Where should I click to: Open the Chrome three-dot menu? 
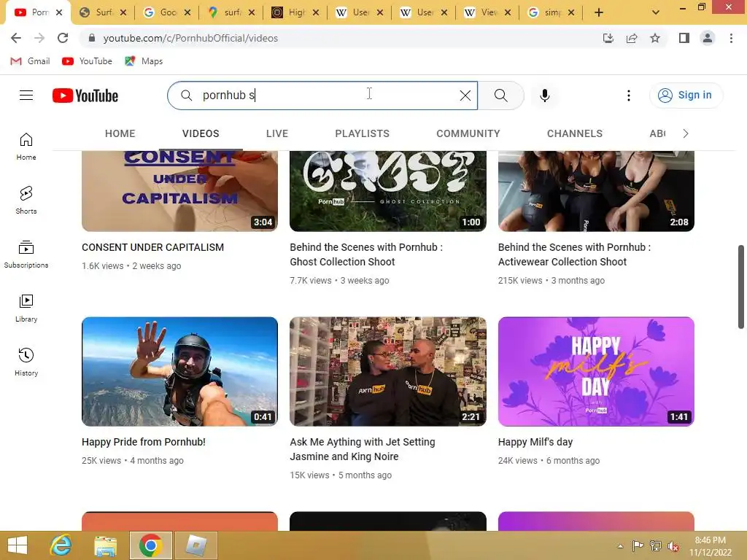tap(731, 38)
